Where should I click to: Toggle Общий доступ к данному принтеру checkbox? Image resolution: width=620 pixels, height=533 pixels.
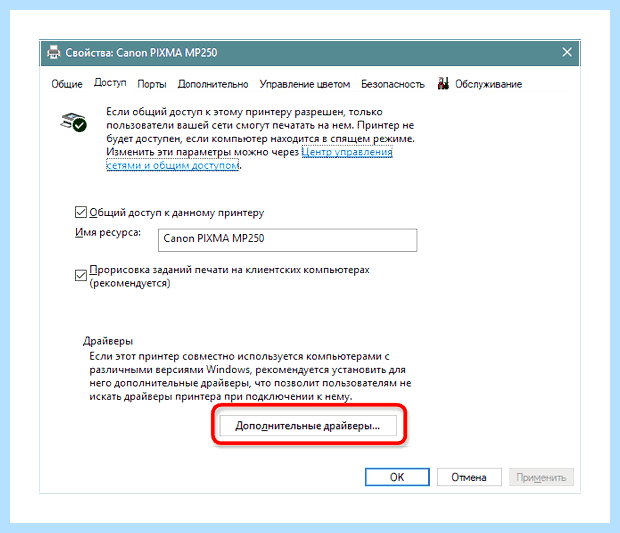pyautogui.click(x=81, y=212)
